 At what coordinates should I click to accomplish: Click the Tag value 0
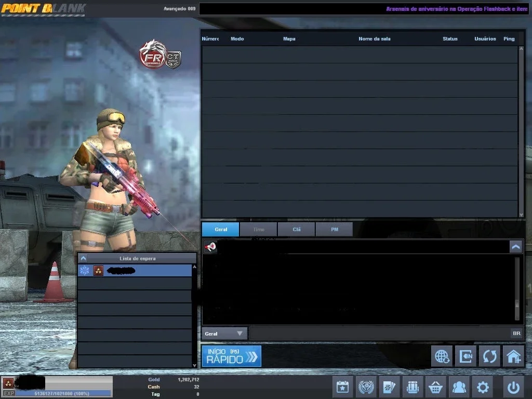198,394
